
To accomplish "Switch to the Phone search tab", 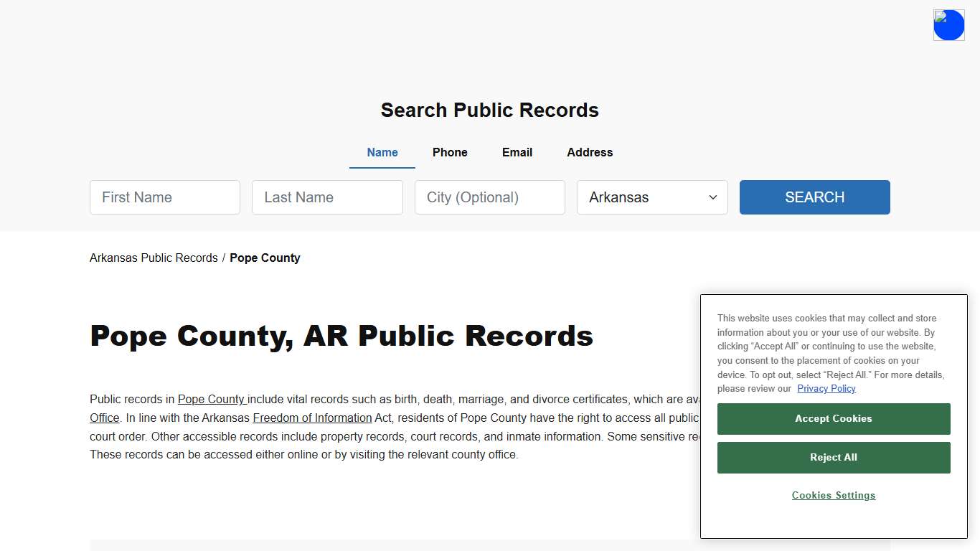I will coord(450,152).
